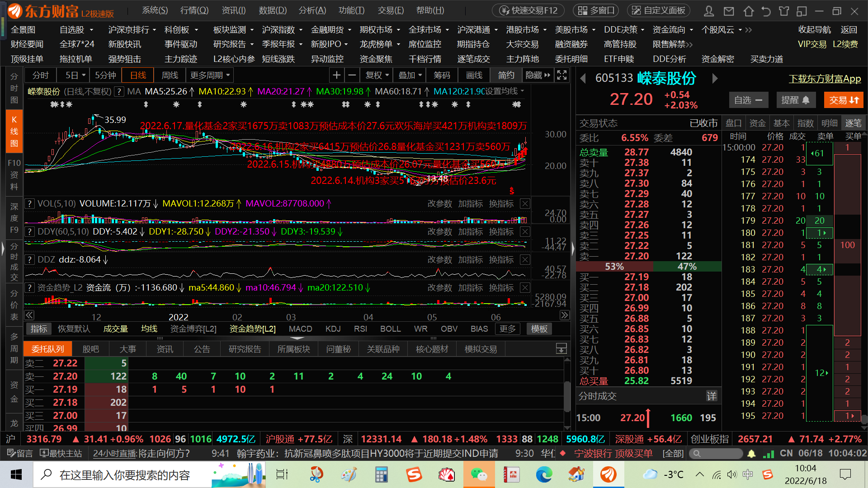Close the DDY indicator panel
Screen dimensions: 868x488
click(525, 232)
